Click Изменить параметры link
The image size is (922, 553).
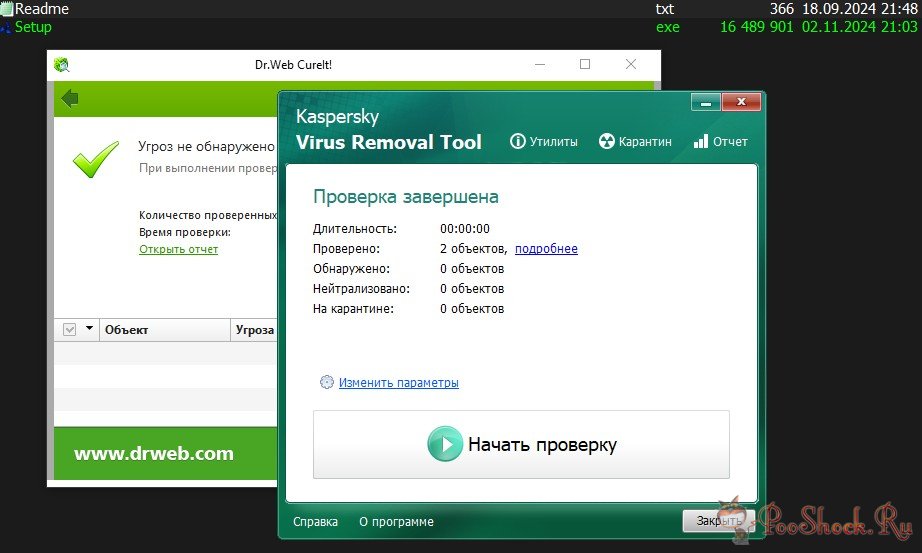[399, 382]
